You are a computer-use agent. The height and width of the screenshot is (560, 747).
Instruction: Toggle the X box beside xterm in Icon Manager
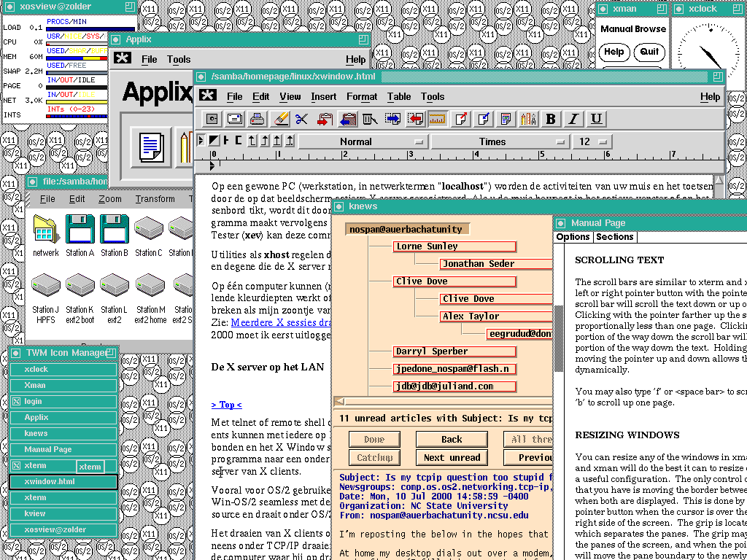tap(16, 465)
